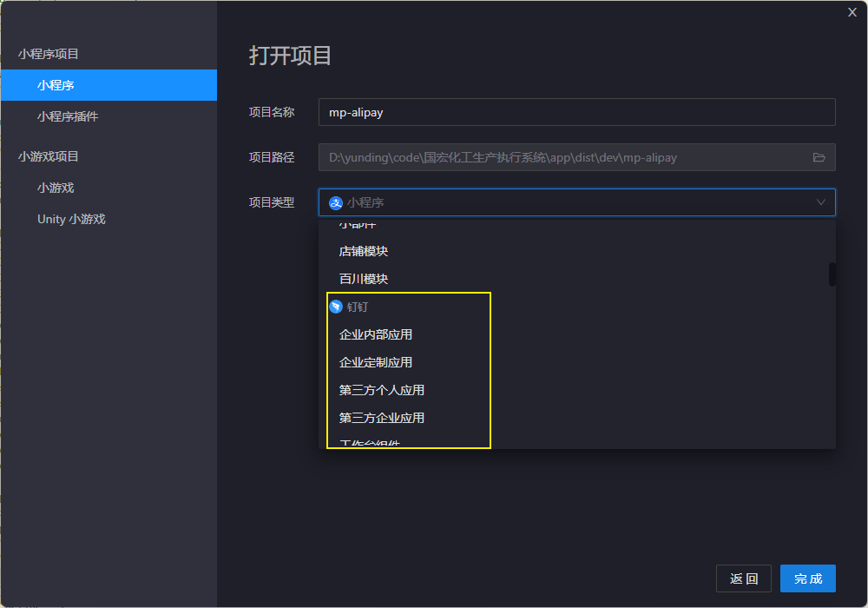Click the 完成 button
The height and width of the screenshot is (608, 868).
pos(807,578)
